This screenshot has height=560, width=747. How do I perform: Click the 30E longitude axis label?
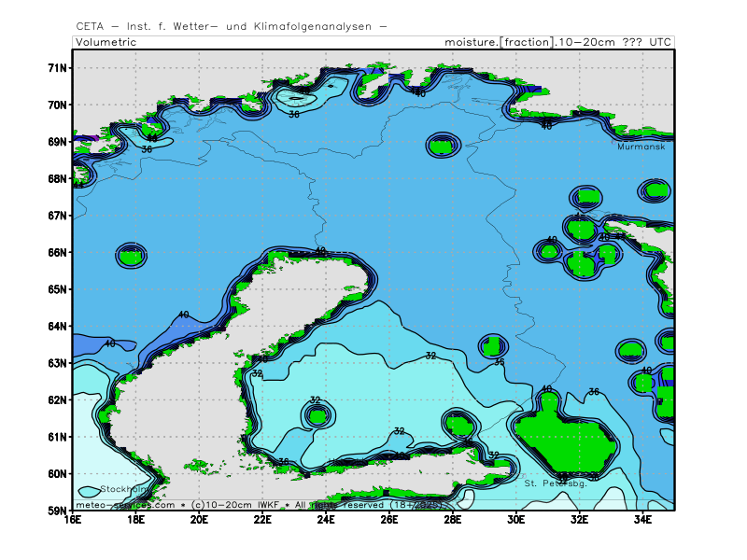click(516, 520)
